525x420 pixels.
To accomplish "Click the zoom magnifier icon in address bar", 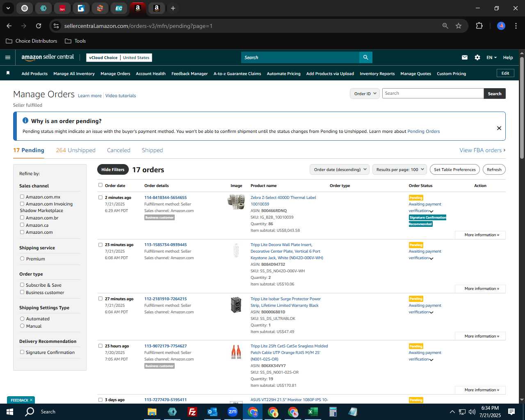I will coord(445,26).
